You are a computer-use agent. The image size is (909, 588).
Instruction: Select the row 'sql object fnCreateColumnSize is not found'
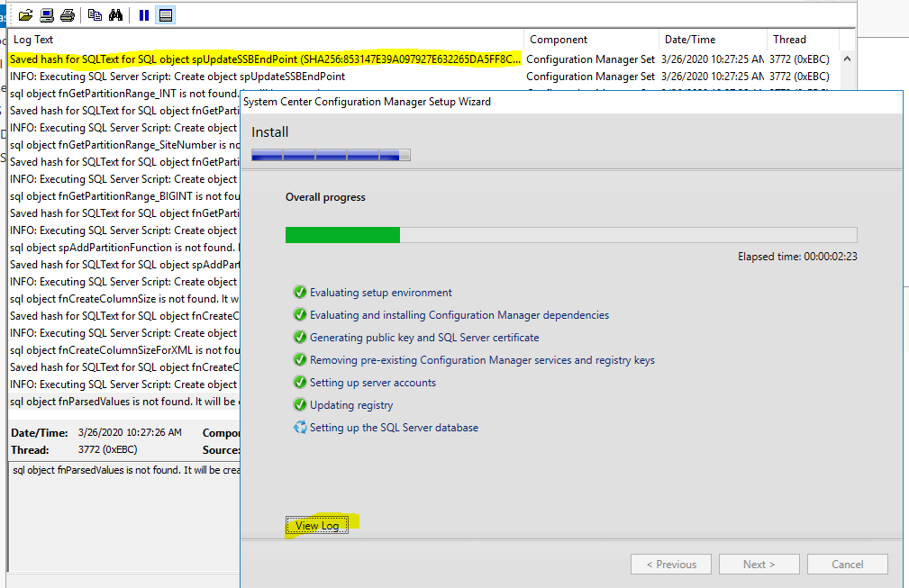tap(124, 299)
